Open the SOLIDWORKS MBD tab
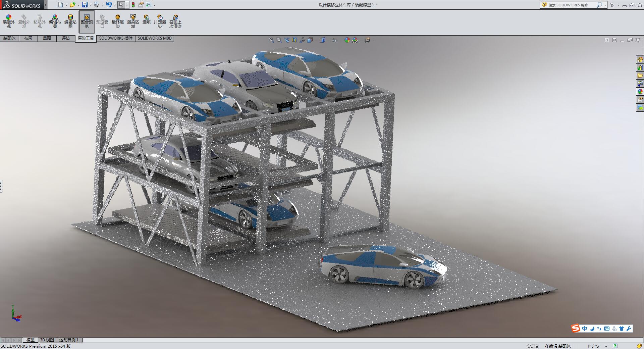 click(155, 38)
